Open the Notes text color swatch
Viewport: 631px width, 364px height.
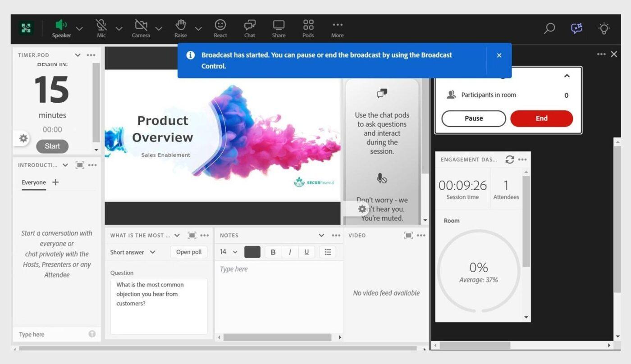pyautogui.click(x=252, y=252)
